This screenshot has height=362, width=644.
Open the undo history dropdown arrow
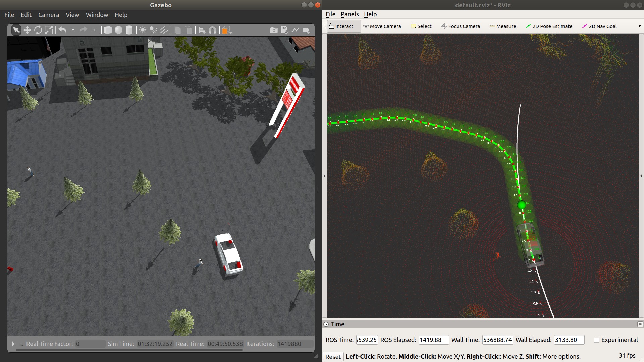pos(73,30)
